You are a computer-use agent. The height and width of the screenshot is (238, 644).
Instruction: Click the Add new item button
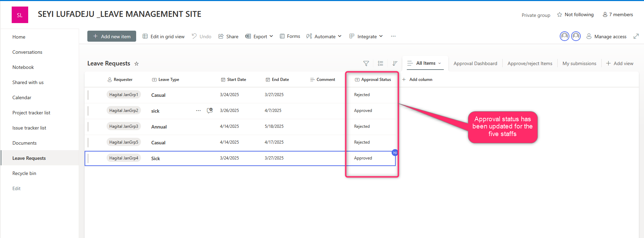pos(112,36)
